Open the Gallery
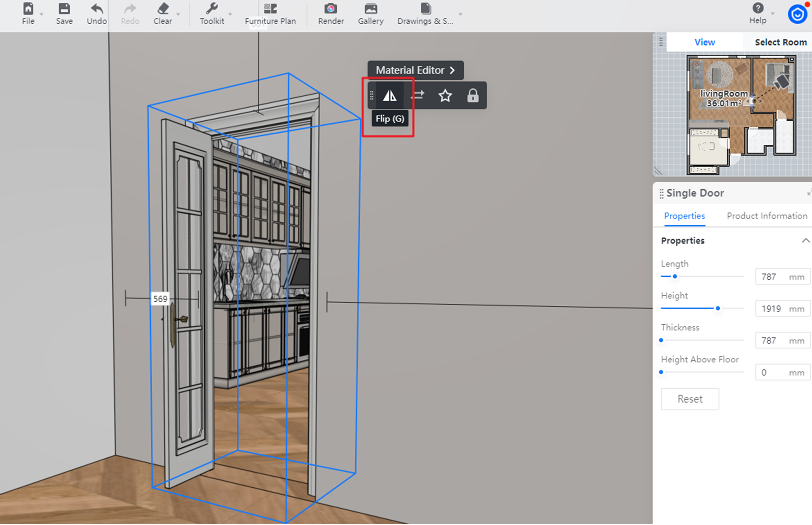The height and width of the screenshot is (525, 812). point(370,14)
